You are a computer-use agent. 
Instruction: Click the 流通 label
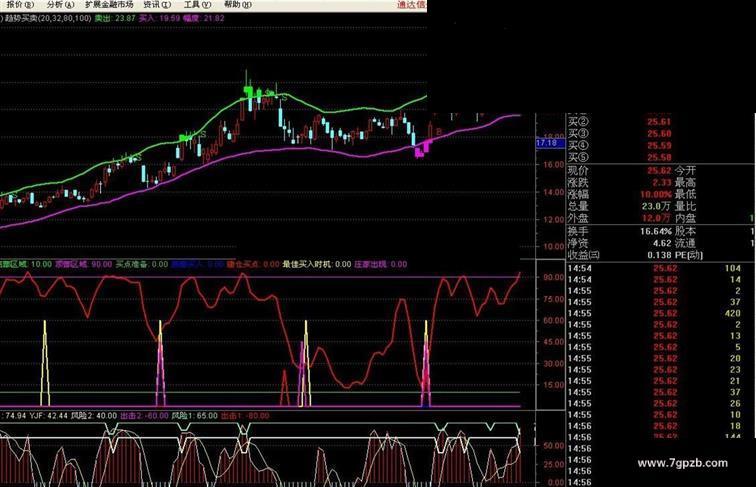pyautogui.click(x=685, y=243)
